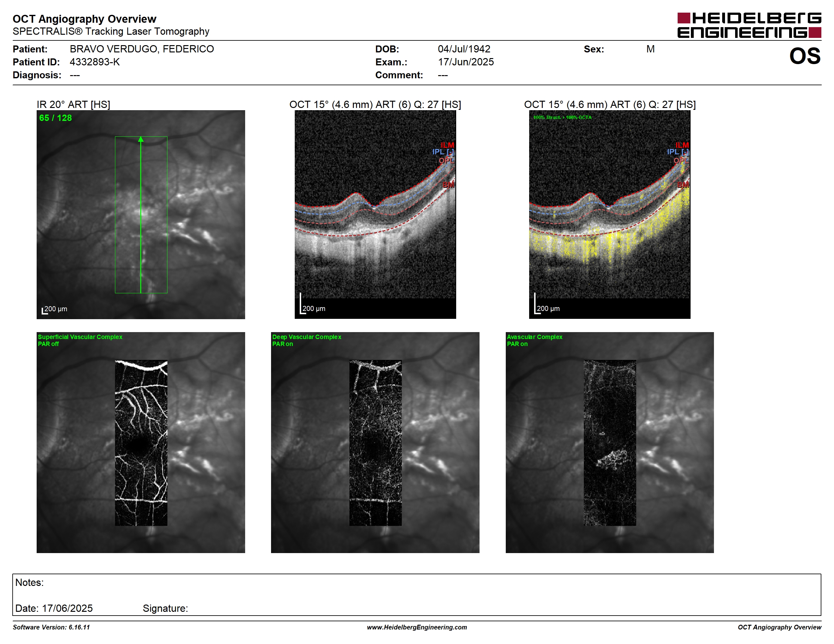Click the 'Diagnosis:' field label
The width and height of the screenshot is (834, 644).
37,75
